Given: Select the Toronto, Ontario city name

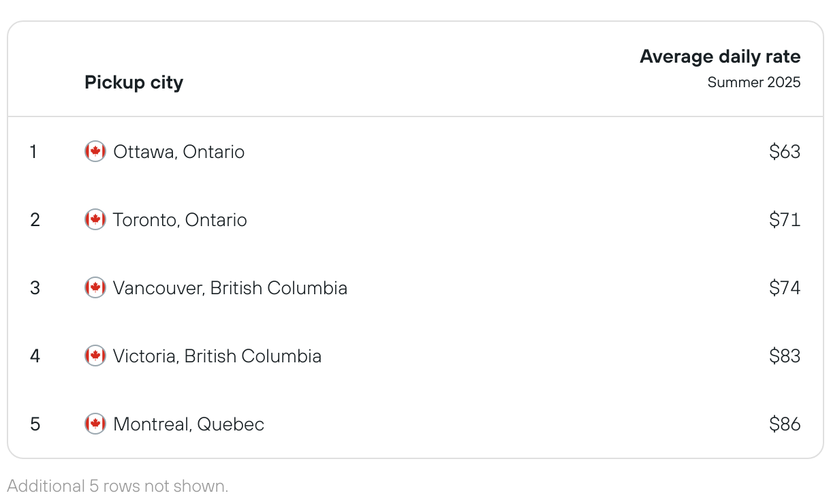Looking at the screenshot, I should pos(180,220).
